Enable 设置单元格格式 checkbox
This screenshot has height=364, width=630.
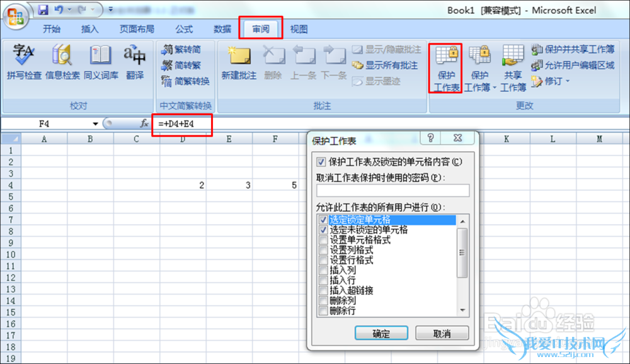click(x=323, y=240)
